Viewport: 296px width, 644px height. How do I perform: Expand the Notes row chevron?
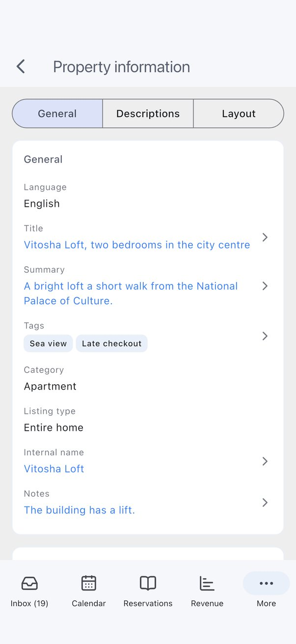click(x=265, y=503)
